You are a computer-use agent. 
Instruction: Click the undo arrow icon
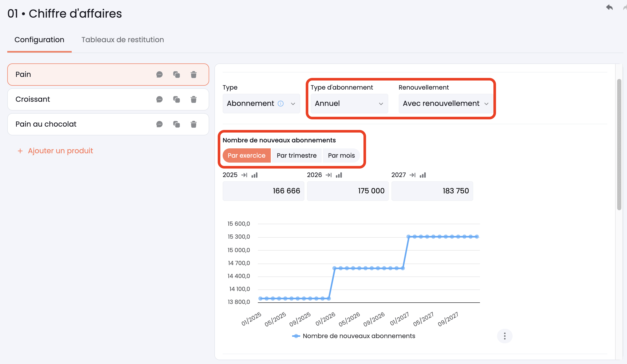pyautogui.click(x=609, y=7)
